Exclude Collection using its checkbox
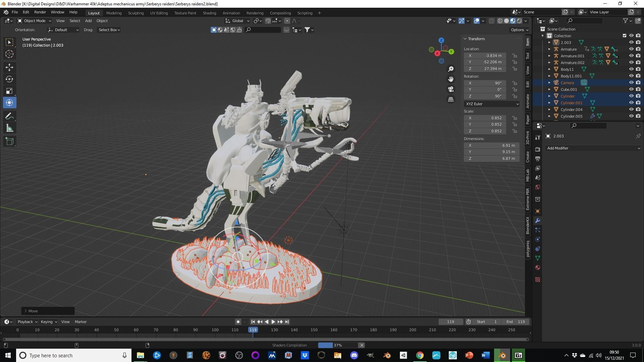Viewport: 644px width, 362px height. pos(625,36)
